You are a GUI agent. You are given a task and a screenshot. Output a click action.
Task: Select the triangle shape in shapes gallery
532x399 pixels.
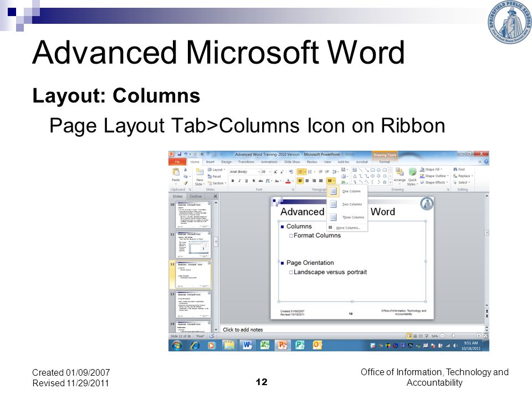(x=355, y=176)
